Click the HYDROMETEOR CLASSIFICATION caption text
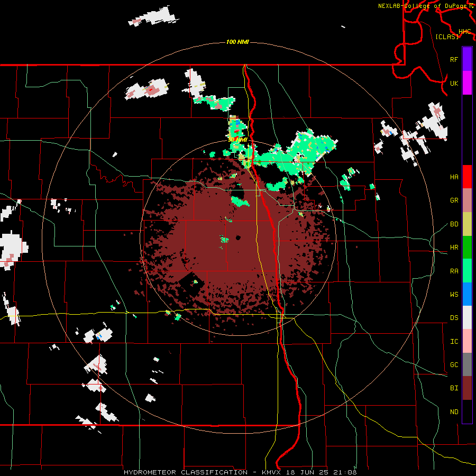Viewport: 476px width, 476px height. pos(186,472)
